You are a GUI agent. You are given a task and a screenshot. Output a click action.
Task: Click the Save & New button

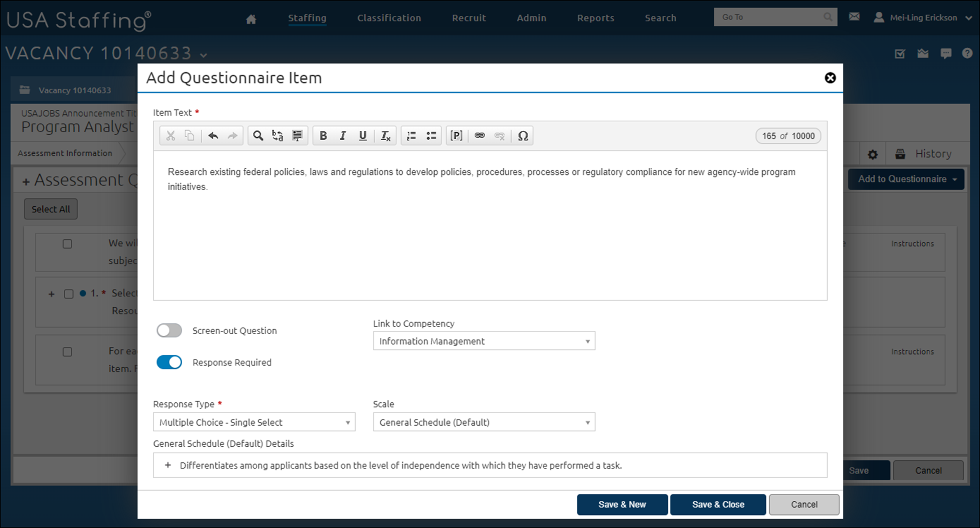(x=622, y=504)
